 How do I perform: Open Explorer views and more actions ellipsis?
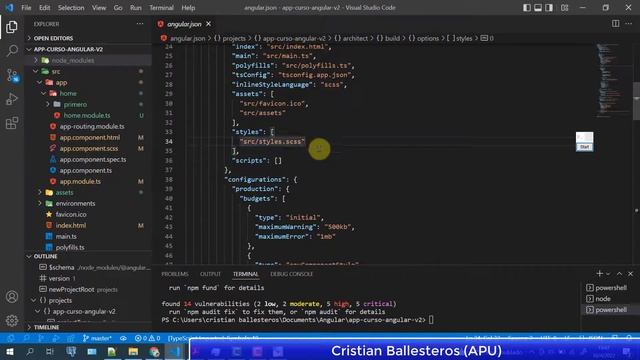tap(140, 24)
